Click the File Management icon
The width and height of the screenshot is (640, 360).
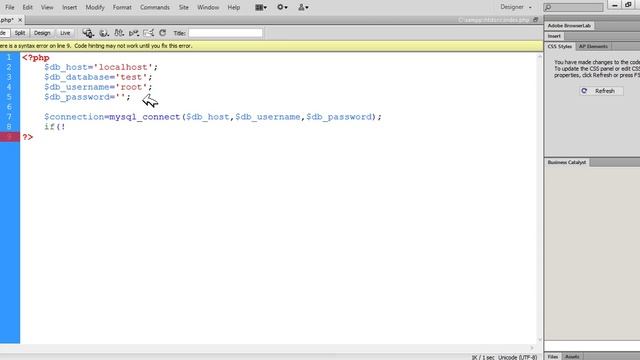coord(119,33)
